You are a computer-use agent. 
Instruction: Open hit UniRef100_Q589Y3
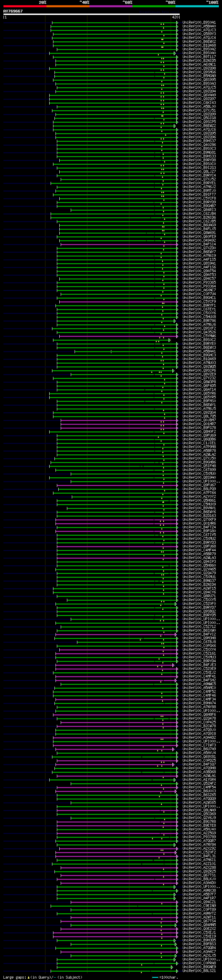click(199, 34)
